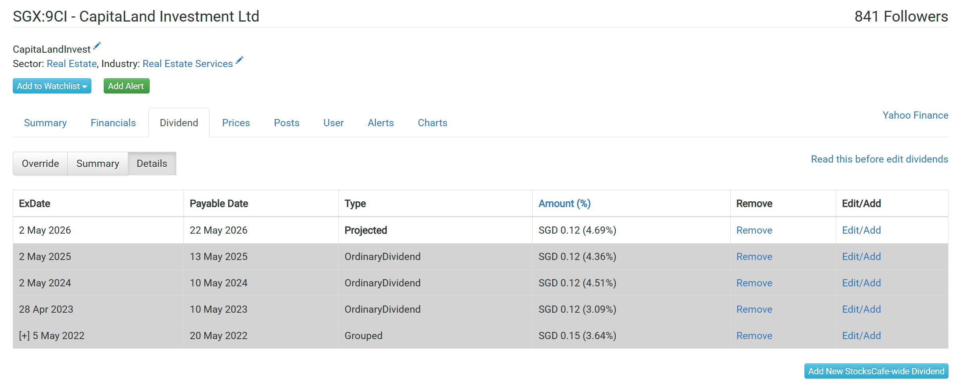Screen dimensions: 980x385
Task: Remove the 2 May 2026 projected dividend
Action: pos(754,230)
